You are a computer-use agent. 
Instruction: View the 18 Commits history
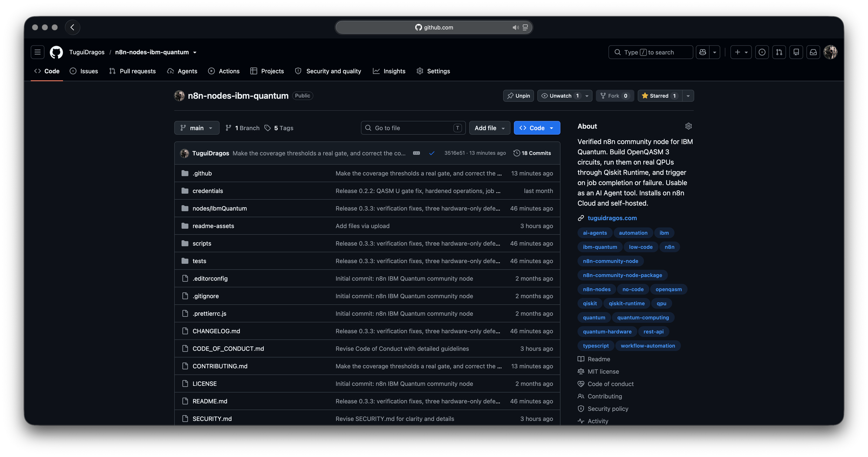pyautogui.click(x=532, y=153)
